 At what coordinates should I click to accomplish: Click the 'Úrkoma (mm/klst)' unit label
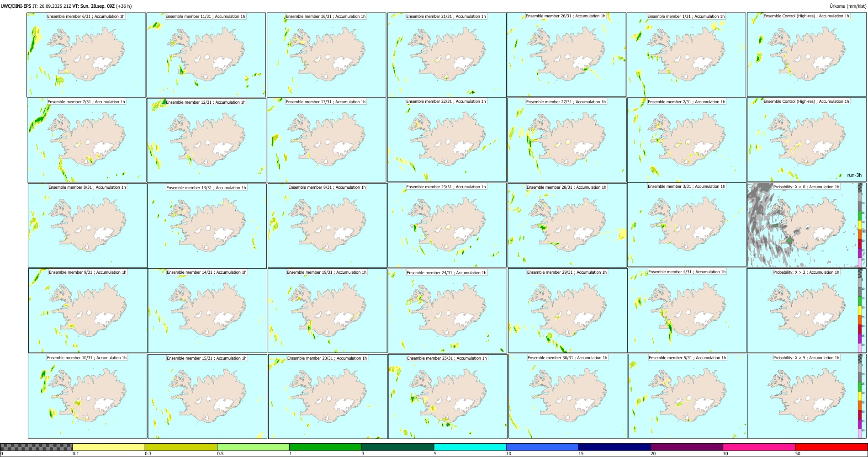point(847,6)
